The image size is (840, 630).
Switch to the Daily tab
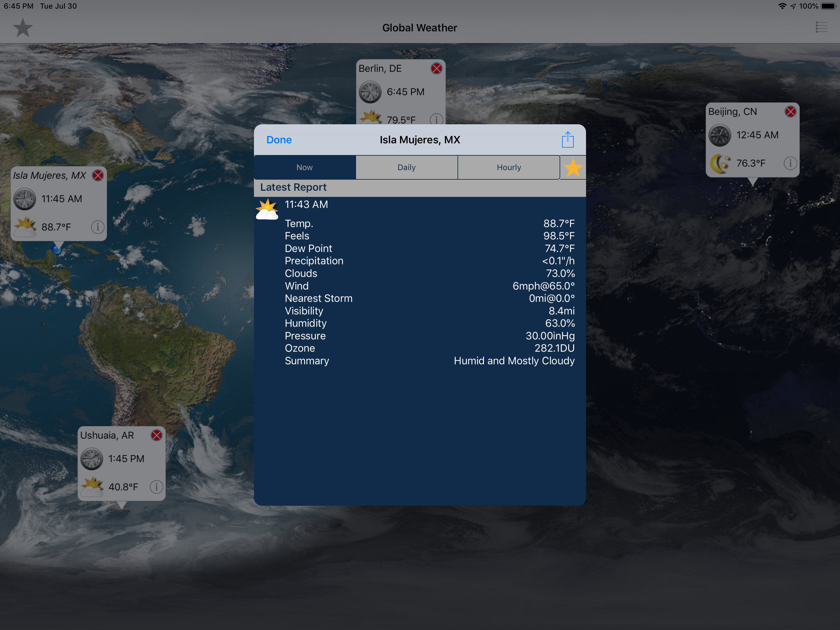pyautogui.click(x=406, y=167)
